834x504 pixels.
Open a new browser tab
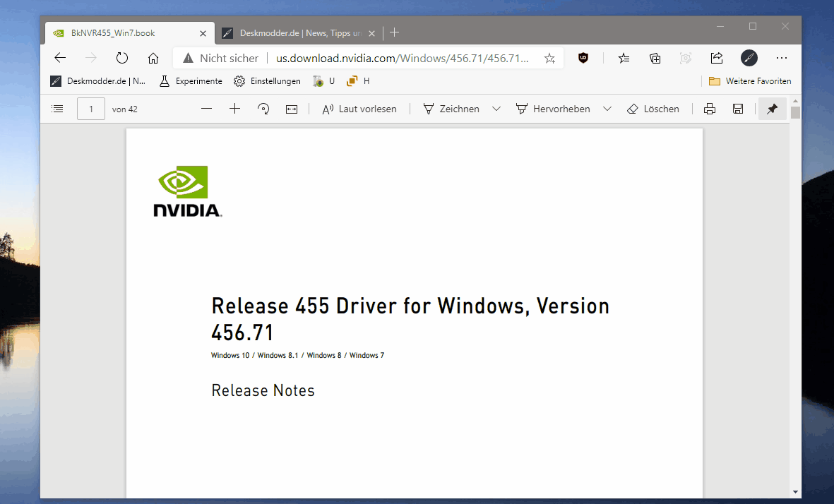point(394,32)
